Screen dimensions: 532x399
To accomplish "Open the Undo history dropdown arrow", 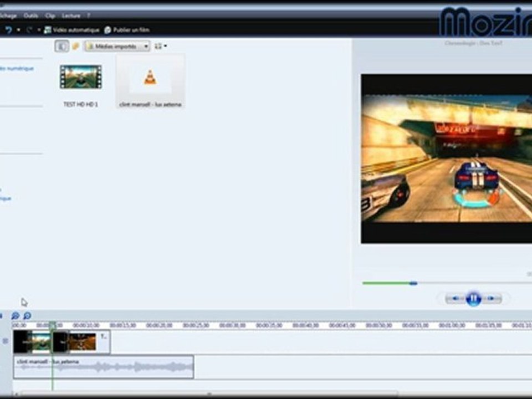I will click(18, 30).
